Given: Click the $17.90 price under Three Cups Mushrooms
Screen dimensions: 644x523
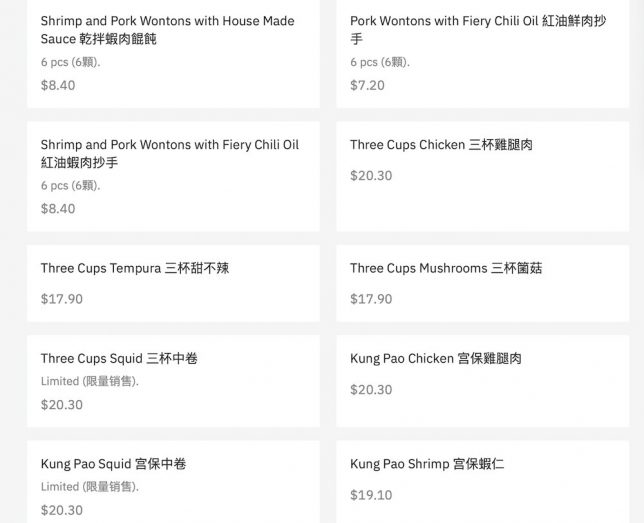Looking at the screenshot, I should coord(371,299).
